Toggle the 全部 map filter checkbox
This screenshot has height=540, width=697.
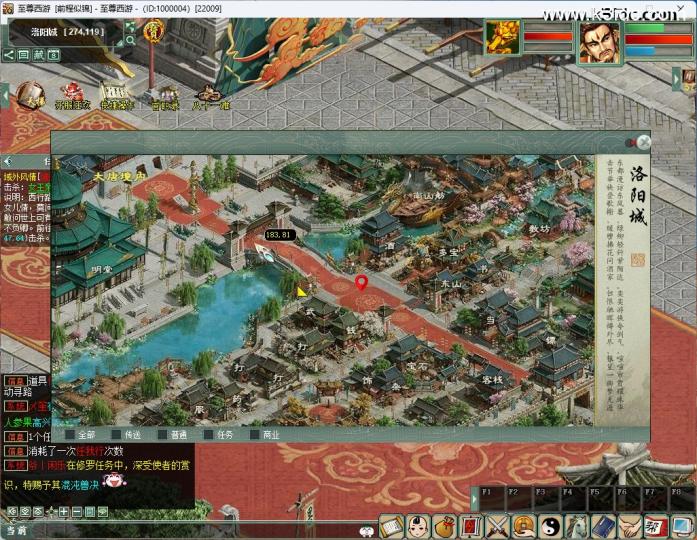70,435
